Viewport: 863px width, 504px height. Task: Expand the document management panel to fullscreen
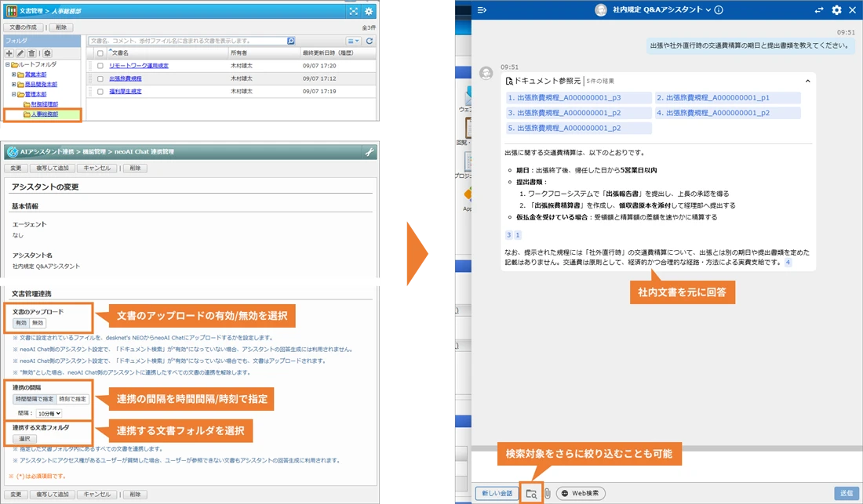tap(353, 11)
